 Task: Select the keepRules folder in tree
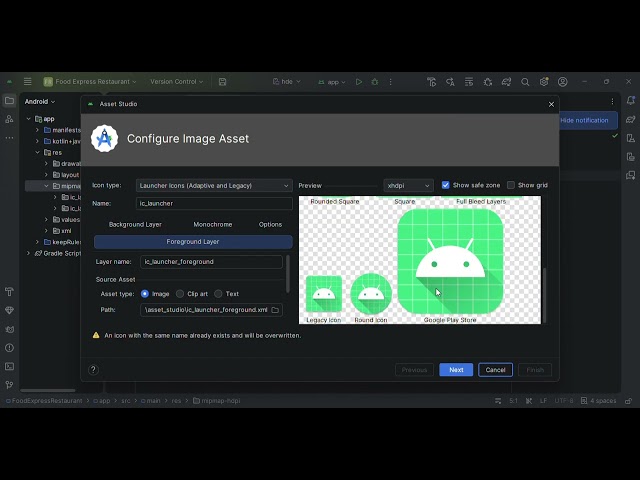pyautogui.click(x=62, y=242)
